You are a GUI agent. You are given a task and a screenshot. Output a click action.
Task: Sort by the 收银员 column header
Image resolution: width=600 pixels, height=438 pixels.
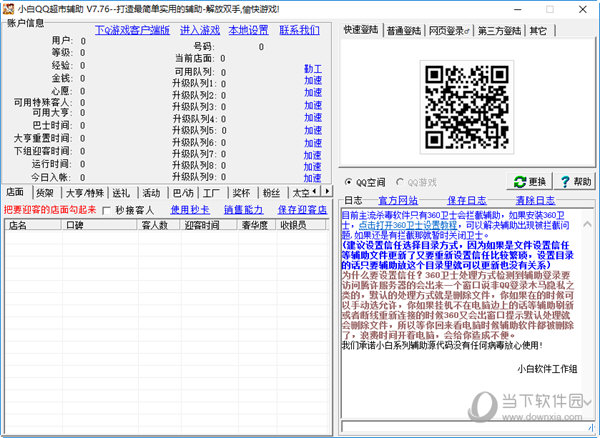301,225
